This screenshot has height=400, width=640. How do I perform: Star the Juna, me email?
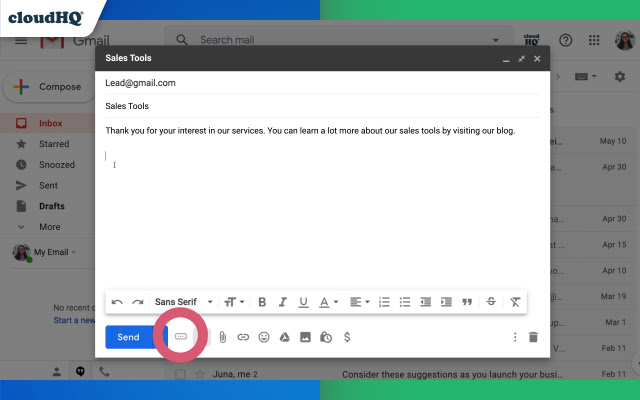tap(200, 374)
